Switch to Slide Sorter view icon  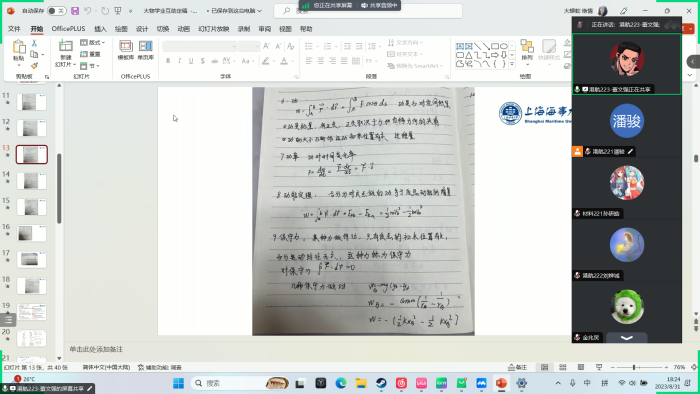click(562, 367)
